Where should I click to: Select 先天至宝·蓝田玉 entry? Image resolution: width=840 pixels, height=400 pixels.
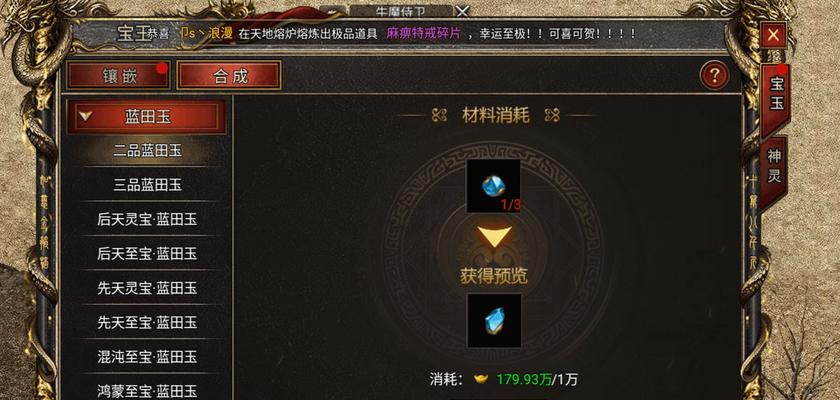(147, 322)
